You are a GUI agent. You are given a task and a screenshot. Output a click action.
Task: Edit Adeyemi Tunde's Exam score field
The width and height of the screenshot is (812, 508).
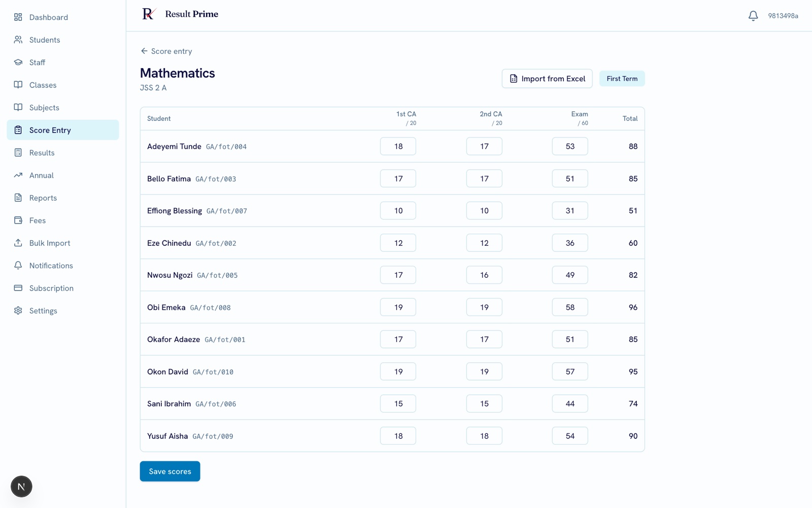(570, 146)
